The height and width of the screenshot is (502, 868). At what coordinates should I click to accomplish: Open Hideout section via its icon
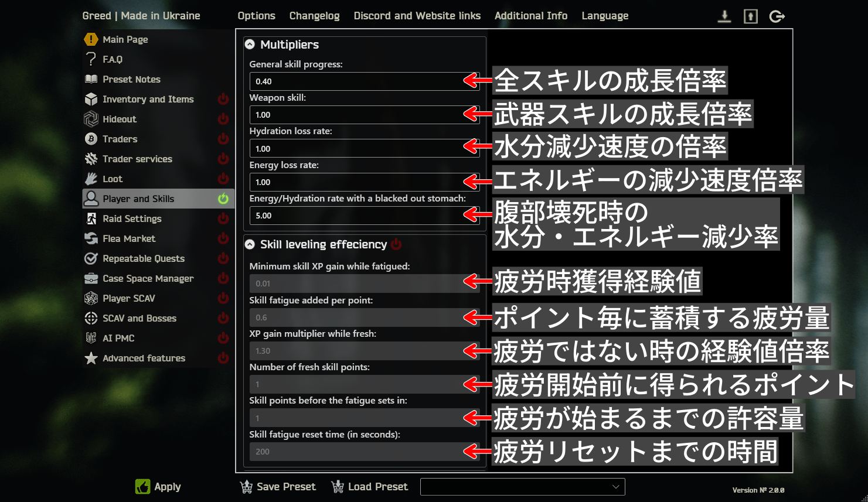point(91,119)
